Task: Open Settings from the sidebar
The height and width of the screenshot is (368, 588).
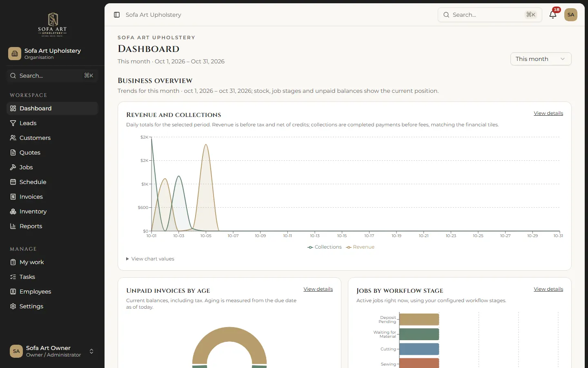Action: pos(52,306)
